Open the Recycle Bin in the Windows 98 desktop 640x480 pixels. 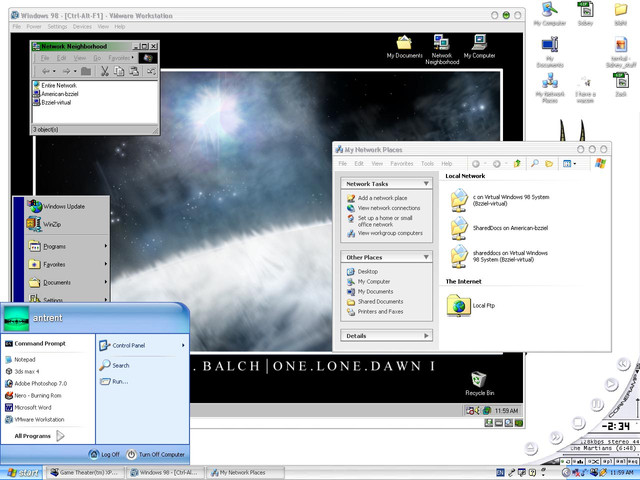479,382
